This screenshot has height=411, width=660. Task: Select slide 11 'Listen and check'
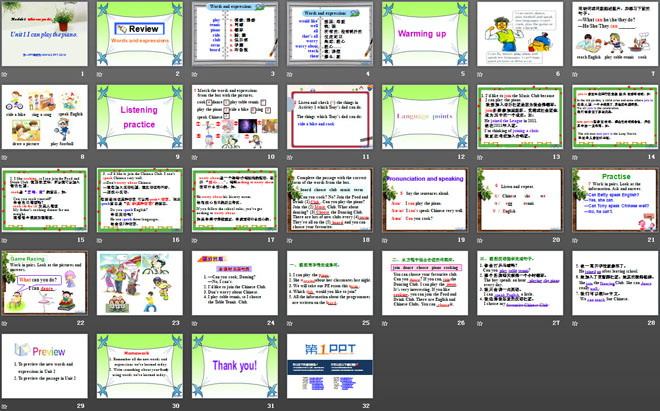coord(330,117)
